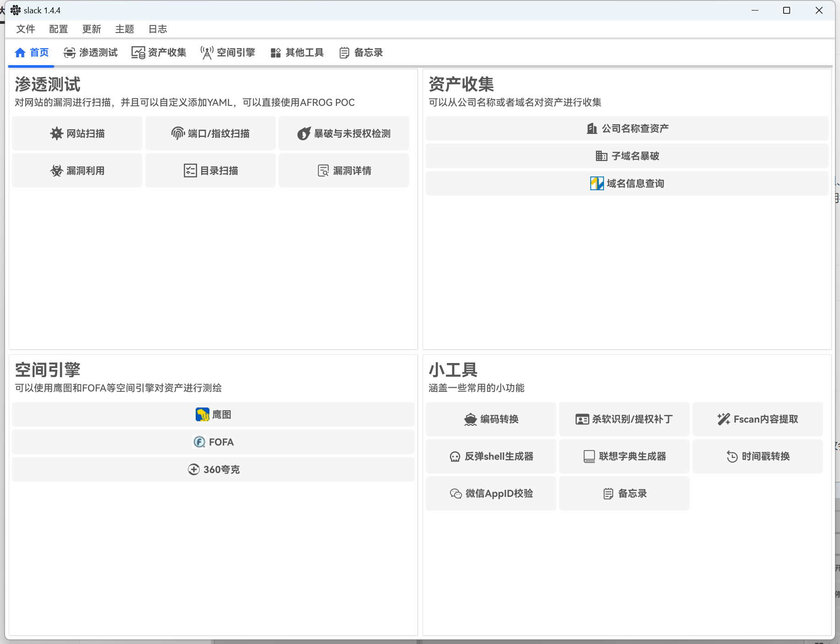Start 目录扫描 tool
The height and width of the screenshot is (644, 840).
coord(211,171)
